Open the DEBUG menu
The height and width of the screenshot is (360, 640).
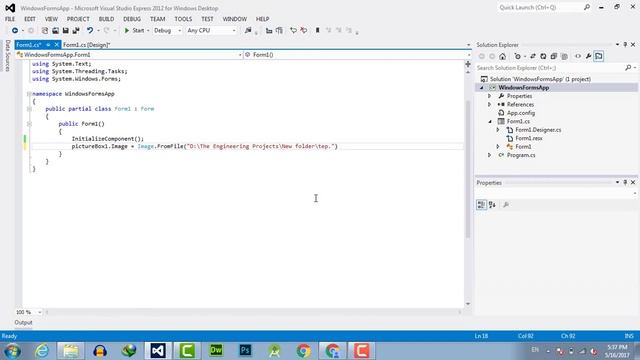132,19
